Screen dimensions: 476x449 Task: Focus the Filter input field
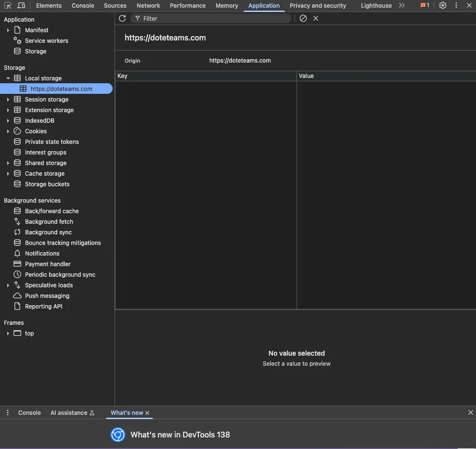pyautogui.click(x=211, y=18)
